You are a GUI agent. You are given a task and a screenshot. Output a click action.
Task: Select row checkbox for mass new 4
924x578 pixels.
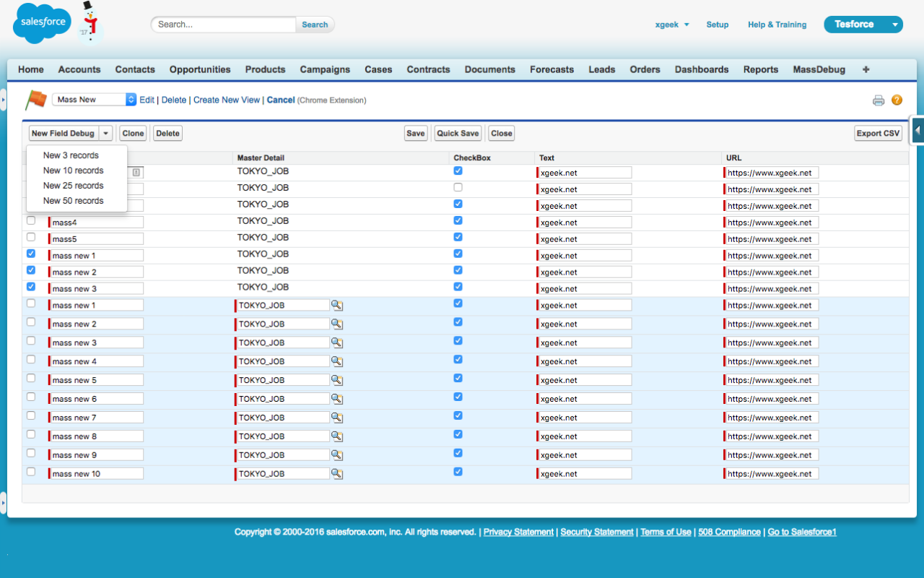pos(31,359)
